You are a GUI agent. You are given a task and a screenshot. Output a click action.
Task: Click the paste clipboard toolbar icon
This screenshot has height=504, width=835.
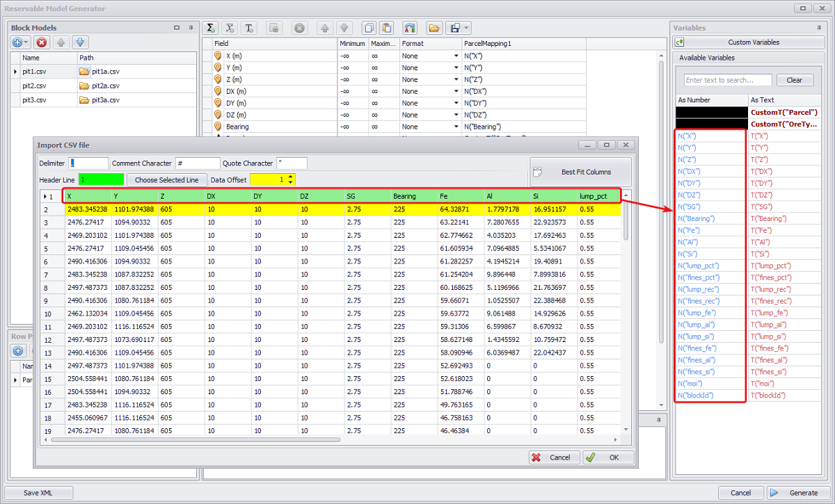click(x=387, y=29)
